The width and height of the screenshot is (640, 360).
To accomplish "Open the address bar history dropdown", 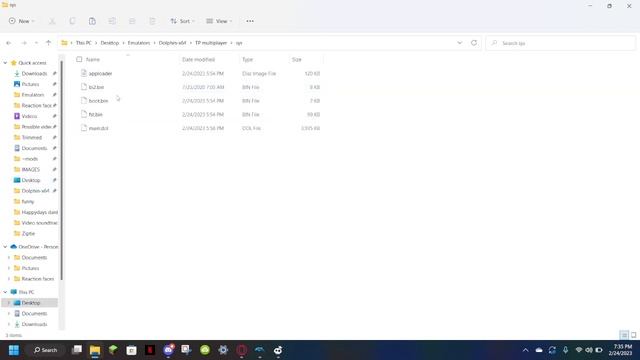I will pyautogui.click(x=460, y=43).
